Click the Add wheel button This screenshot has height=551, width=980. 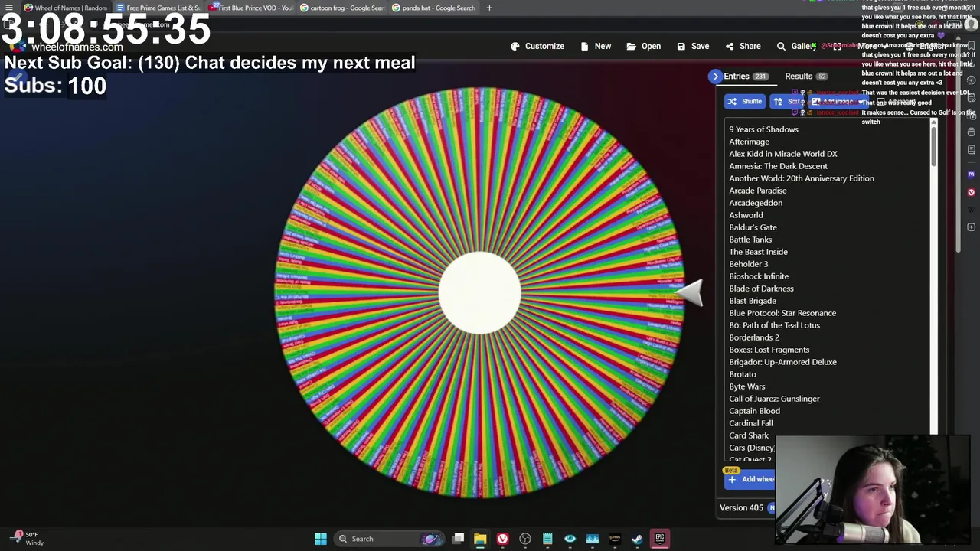[750, 480]
